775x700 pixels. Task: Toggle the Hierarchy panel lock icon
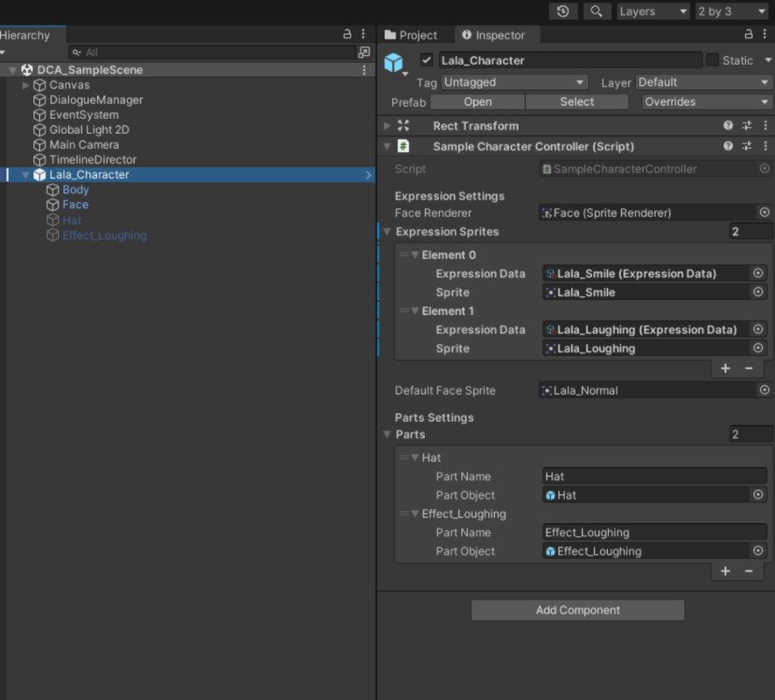[x=347, y=33]
